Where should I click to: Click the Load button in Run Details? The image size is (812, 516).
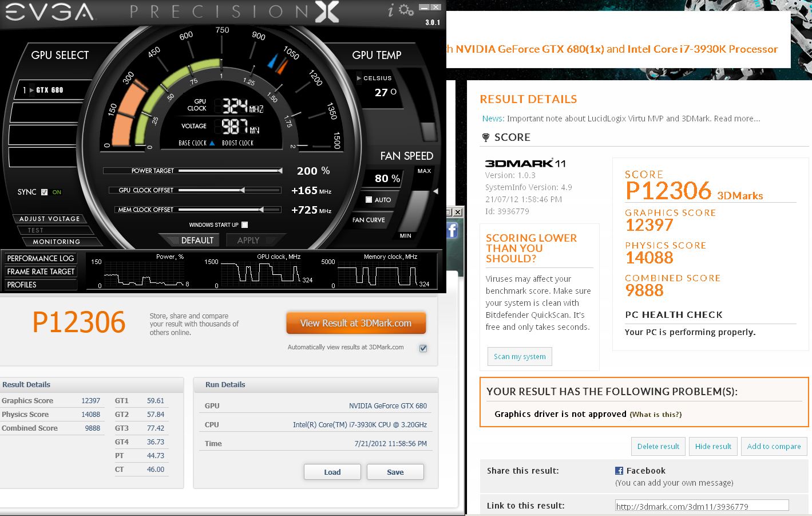click(x=332, y=472)
